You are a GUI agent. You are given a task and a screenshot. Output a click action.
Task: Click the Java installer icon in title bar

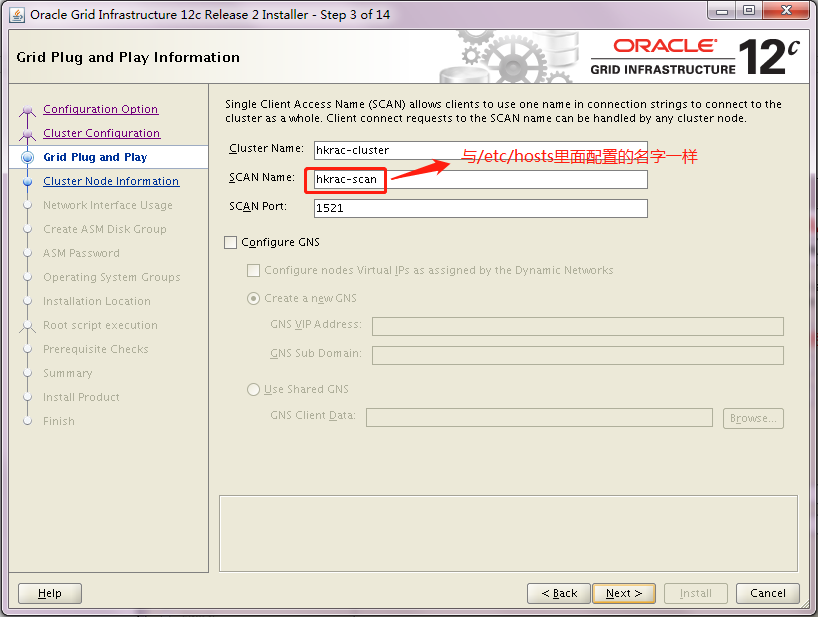(17, 14)
